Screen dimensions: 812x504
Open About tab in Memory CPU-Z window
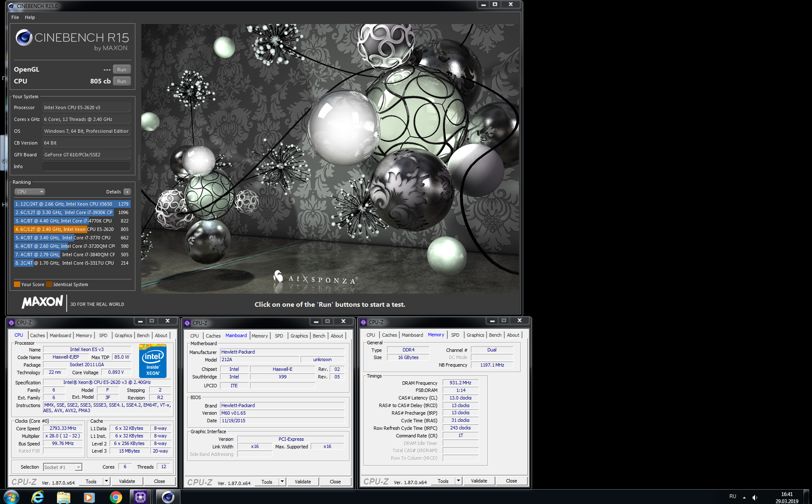(x=513, y=335)
